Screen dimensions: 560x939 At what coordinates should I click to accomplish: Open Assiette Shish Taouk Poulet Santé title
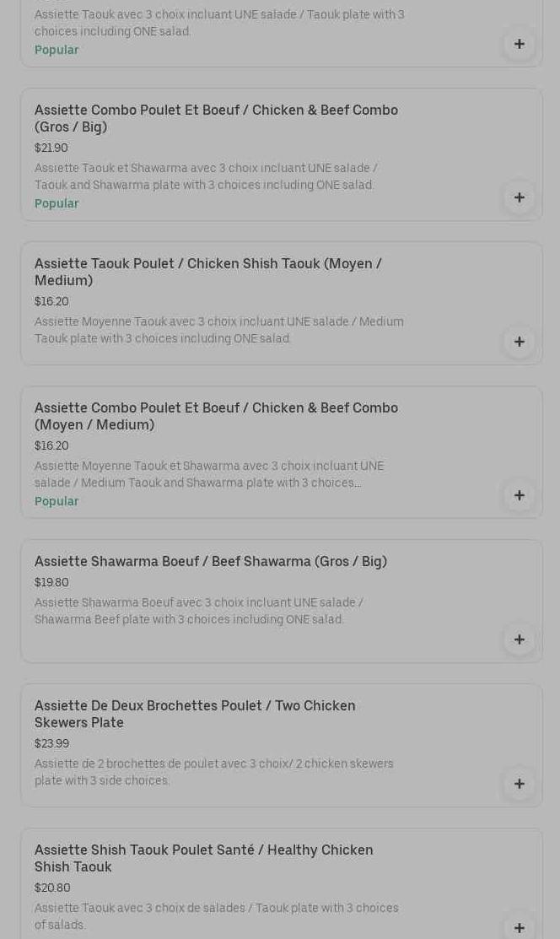203,858
